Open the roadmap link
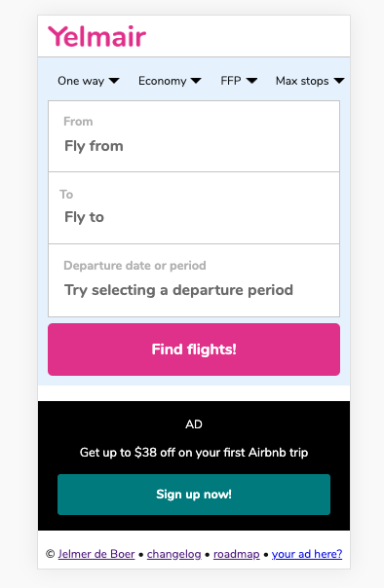Viewport: 384px width, 588px height. pyautogui.click(x=237, y=554)
